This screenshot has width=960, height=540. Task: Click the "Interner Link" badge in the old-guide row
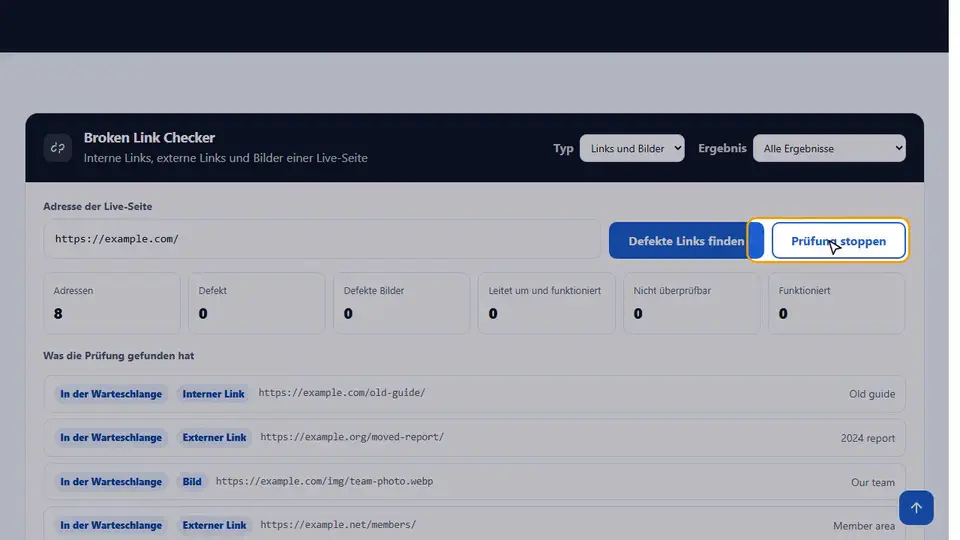click(x=213, y=394)
